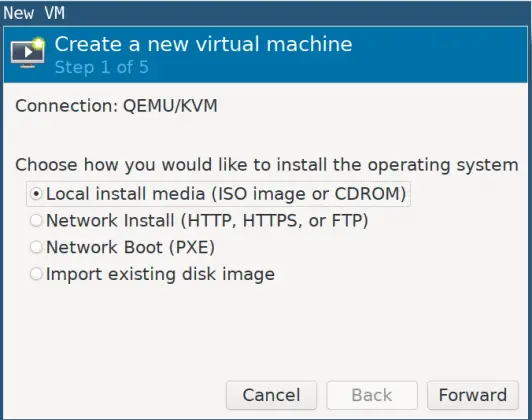The height and width of the screenshot is (420, 532).
Task: Select the Local install media radio button
Action: click(36, 194)
